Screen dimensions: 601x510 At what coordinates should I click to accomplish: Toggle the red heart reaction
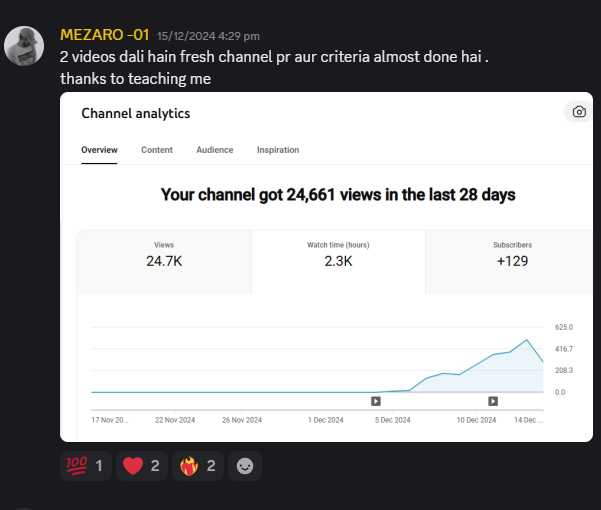coord(142,466)
